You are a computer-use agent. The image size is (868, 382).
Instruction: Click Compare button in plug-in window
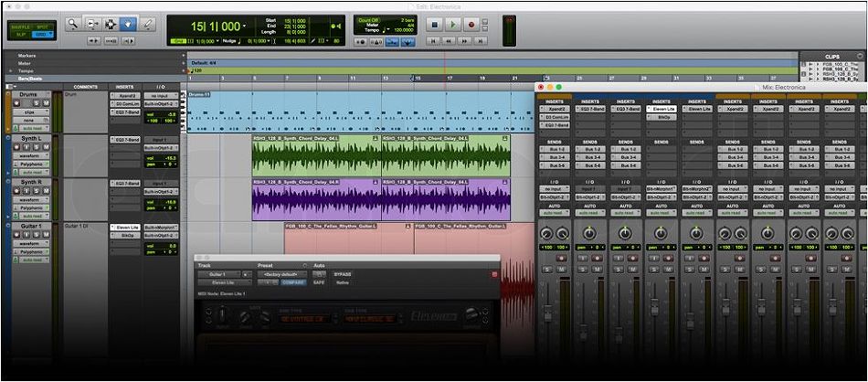click(292, 282)
